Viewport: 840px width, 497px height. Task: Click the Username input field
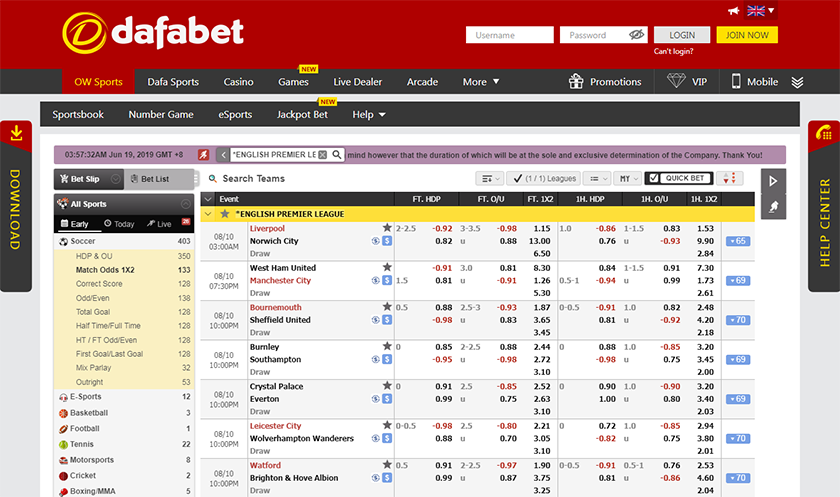509,35
